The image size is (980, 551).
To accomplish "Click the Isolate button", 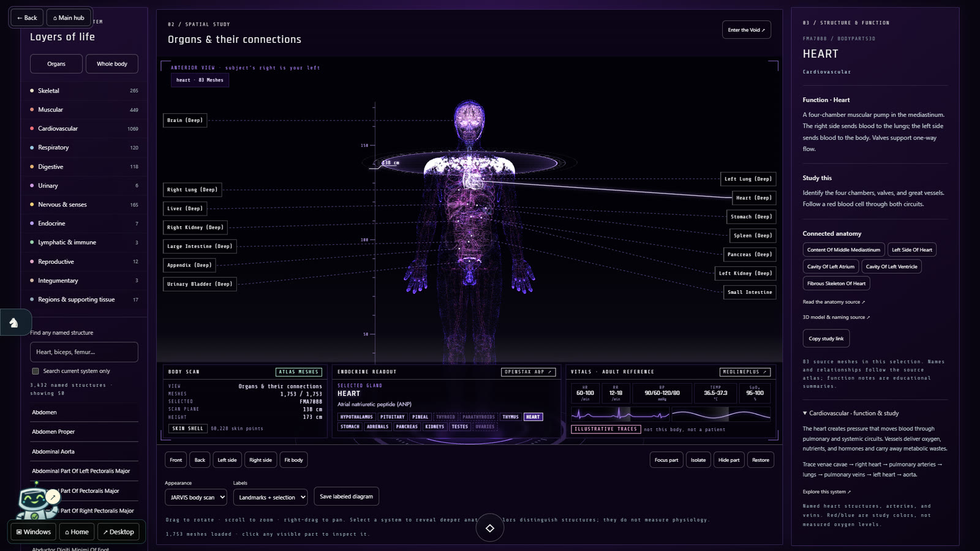I will [698, 460].
